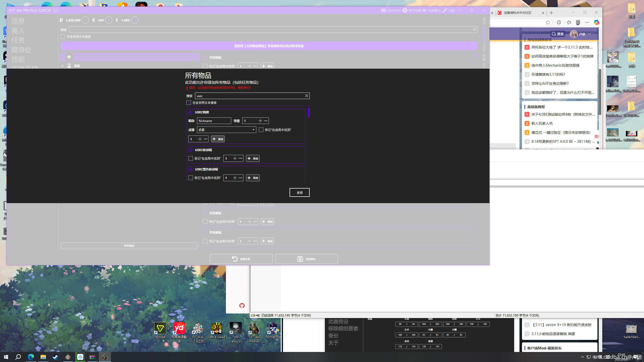The image size is (644, 362).
Task: Show hidden system tray icons
Action: click(x=583, y=357)
